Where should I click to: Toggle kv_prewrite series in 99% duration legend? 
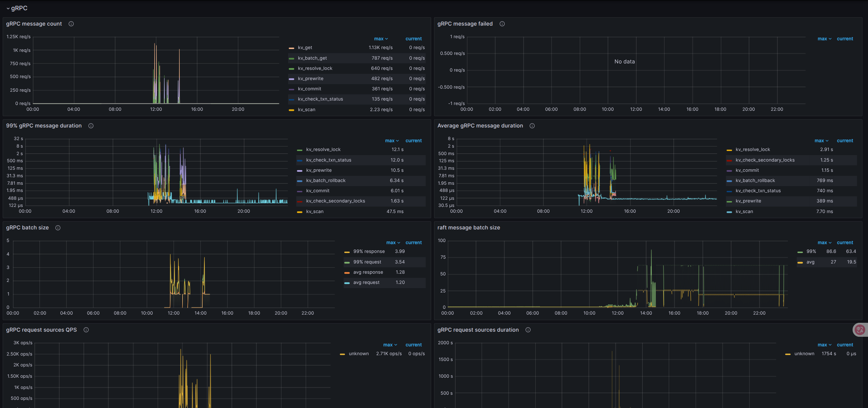pos(318,170)
